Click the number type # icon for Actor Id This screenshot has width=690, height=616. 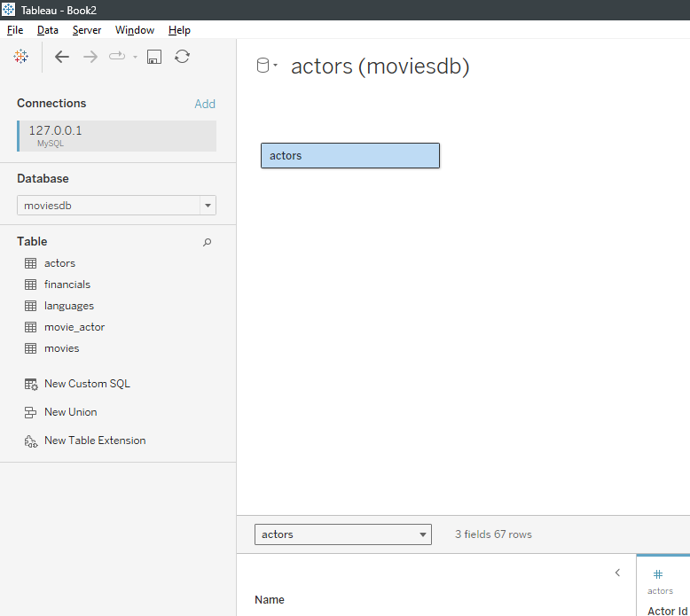coord(658,574)
